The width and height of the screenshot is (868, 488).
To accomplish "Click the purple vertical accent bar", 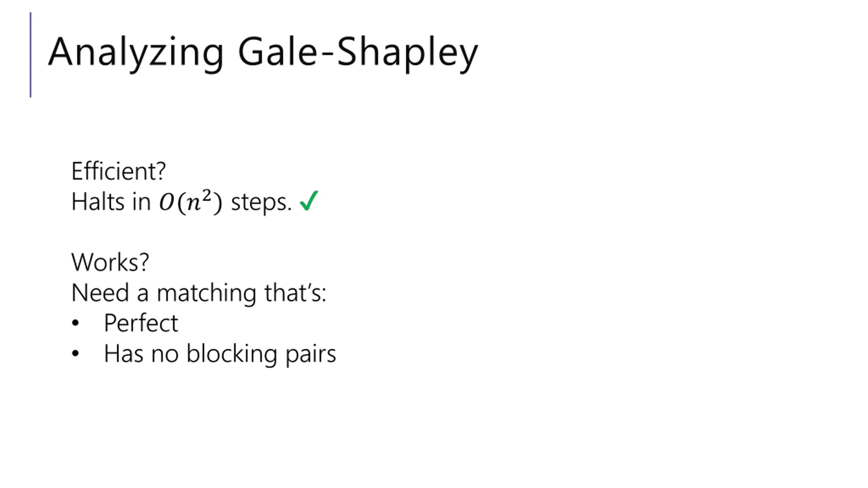I will tap(31, 55).
